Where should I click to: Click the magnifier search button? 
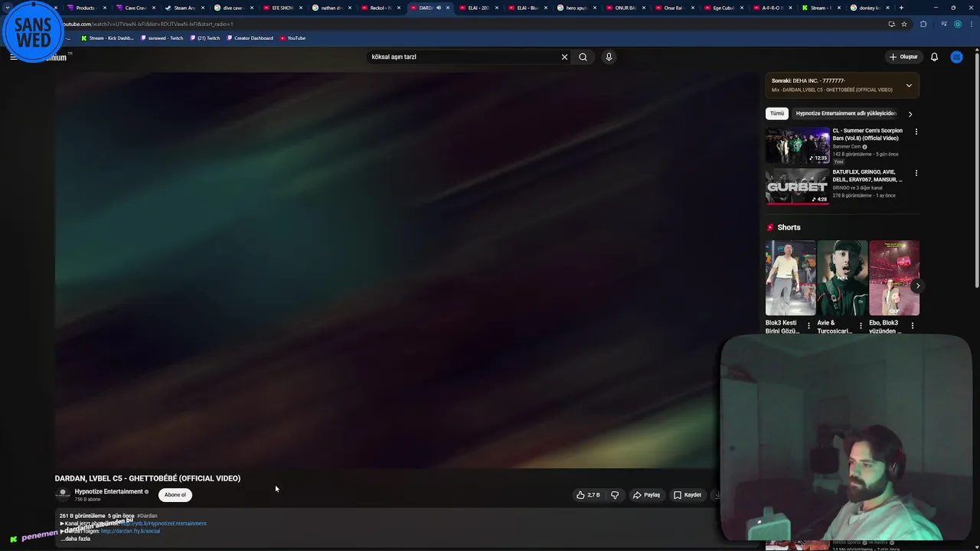point(583,57)
